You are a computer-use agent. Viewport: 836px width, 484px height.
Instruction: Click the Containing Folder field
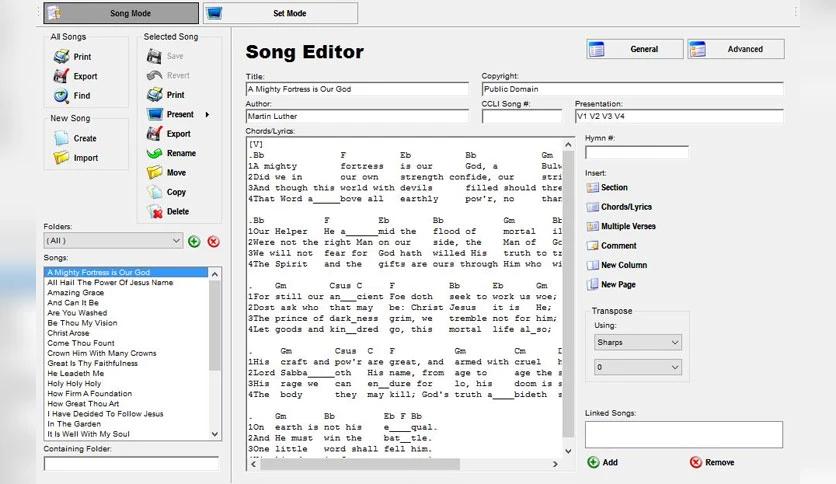(131, 463)
